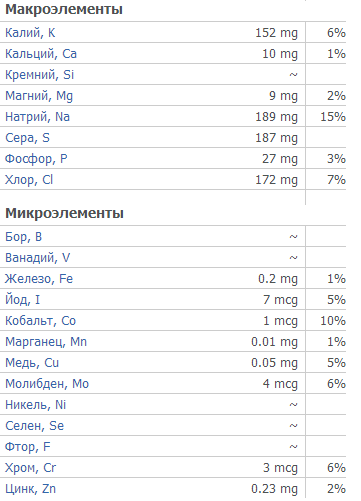This screenshot has height=501, width=361.
Task: Click the Железо, Fe link
Action: click(39, 279)
